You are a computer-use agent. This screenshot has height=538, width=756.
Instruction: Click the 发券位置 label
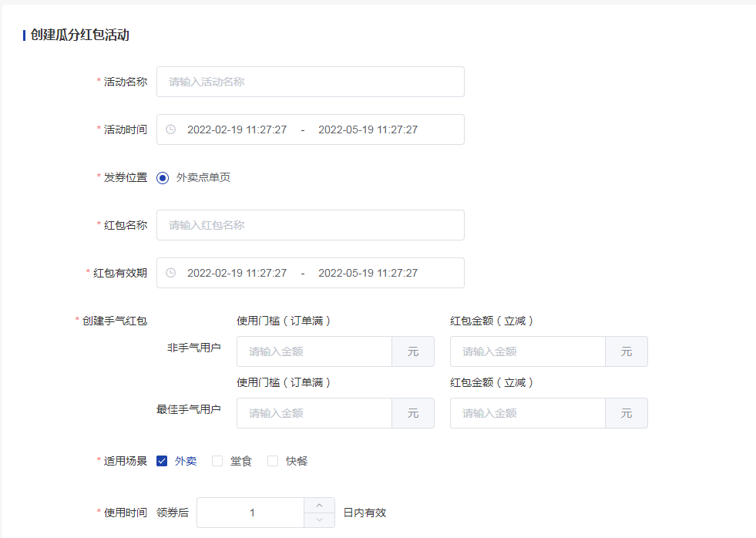(x=126, y=177)
